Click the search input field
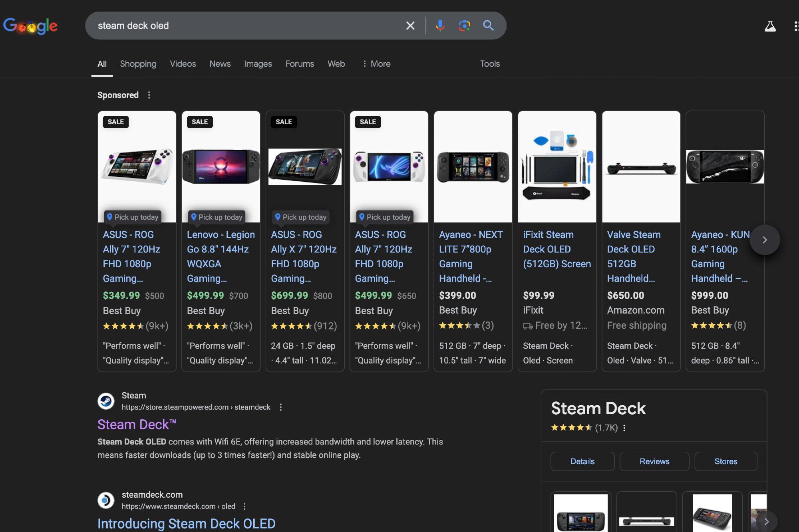The height and width of the screenshot is (532, 799). 248,26
